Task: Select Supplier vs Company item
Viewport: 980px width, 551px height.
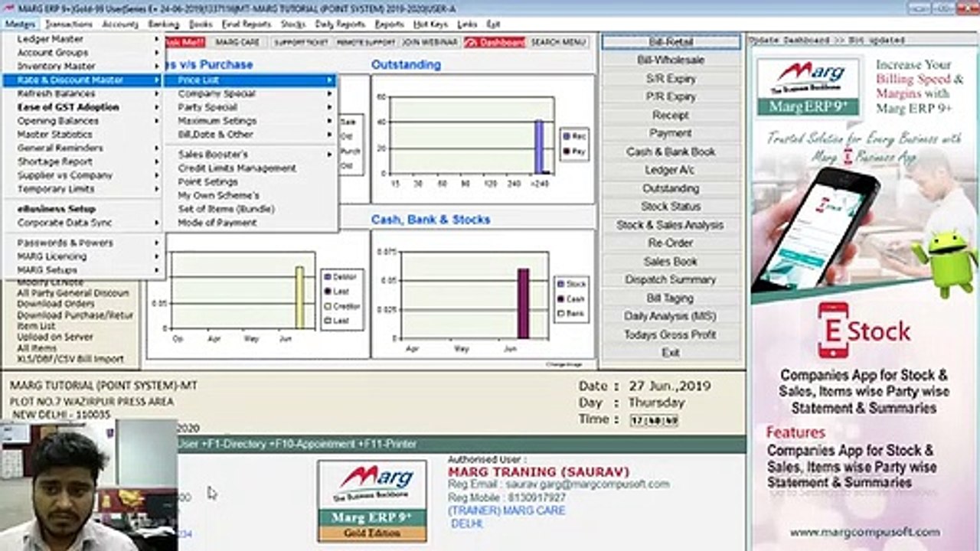Action: coord(83,175)
